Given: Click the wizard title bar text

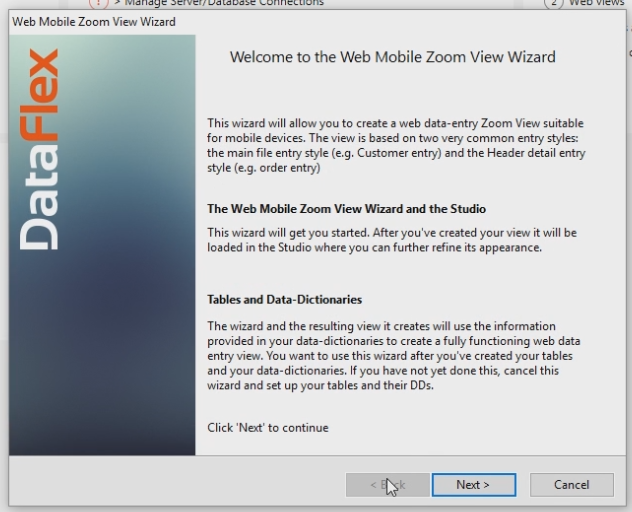Looking at the screenshot, I should coord(94,21).
